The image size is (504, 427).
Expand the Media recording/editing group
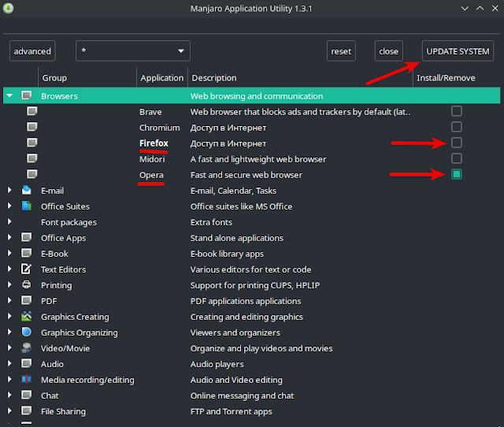(9, 379)
